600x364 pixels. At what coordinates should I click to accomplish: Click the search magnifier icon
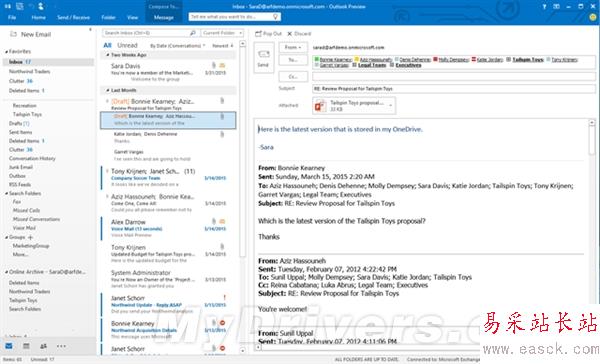(x=193, y=33)
